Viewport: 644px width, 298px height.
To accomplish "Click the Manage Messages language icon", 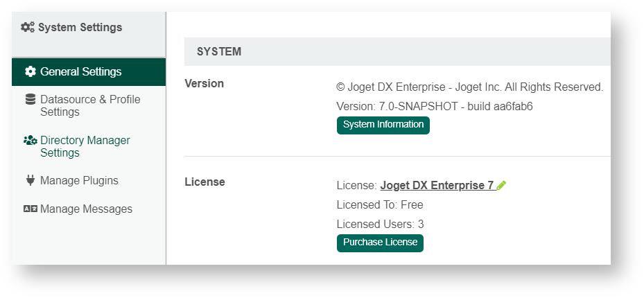I will pyautogui.click(x=31, y=209).
